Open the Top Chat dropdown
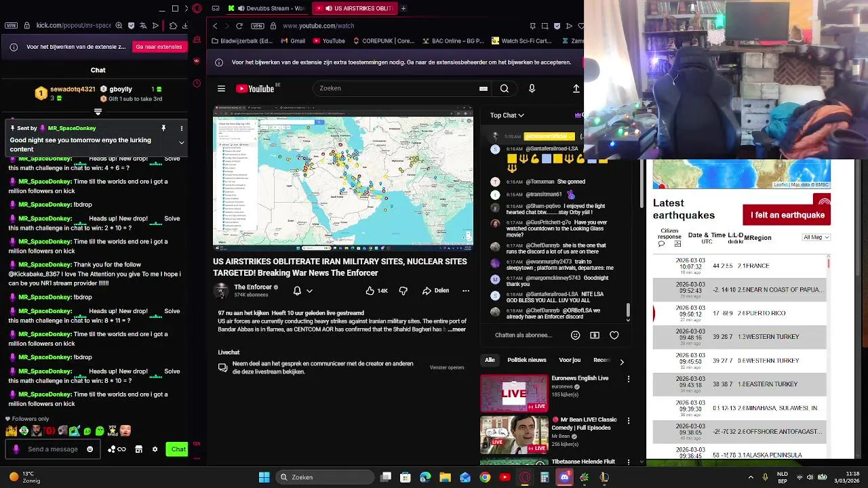The image size is (868, 488). 507,115
